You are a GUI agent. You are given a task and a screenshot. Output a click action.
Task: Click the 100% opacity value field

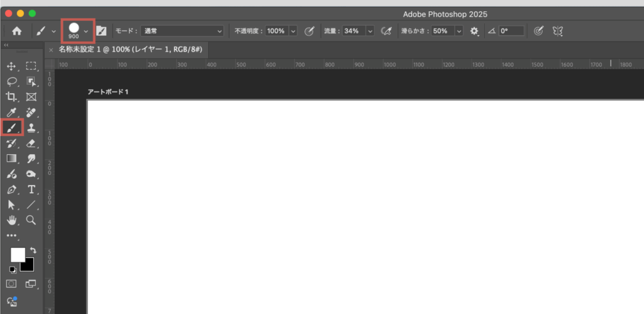click(277, 31)
